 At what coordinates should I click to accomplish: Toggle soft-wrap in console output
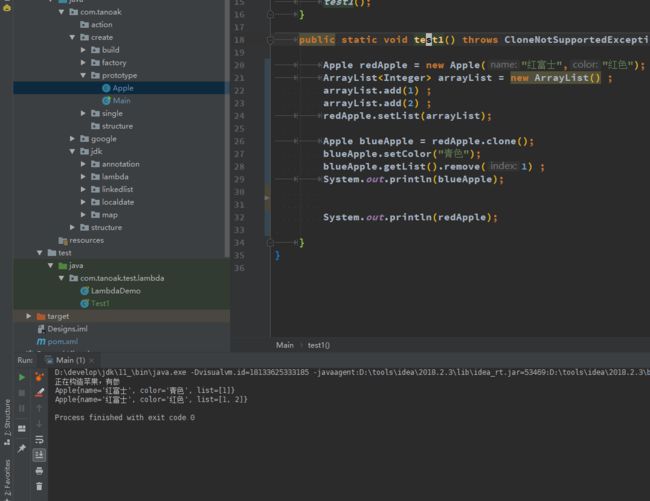tap(39, 439)
